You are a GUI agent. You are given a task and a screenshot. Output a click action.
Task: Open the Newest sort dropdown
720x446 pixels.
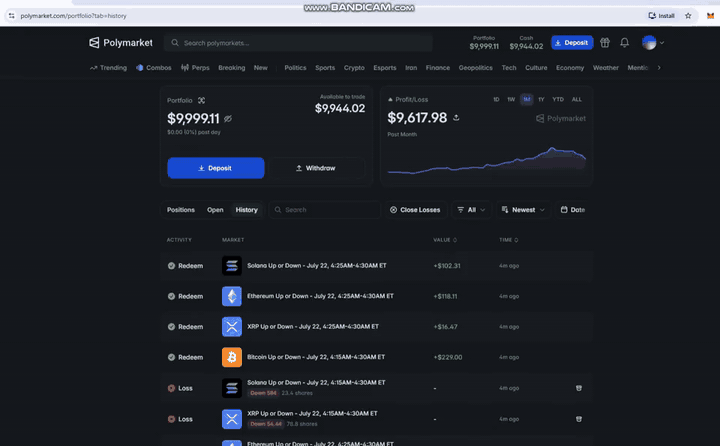523,210
